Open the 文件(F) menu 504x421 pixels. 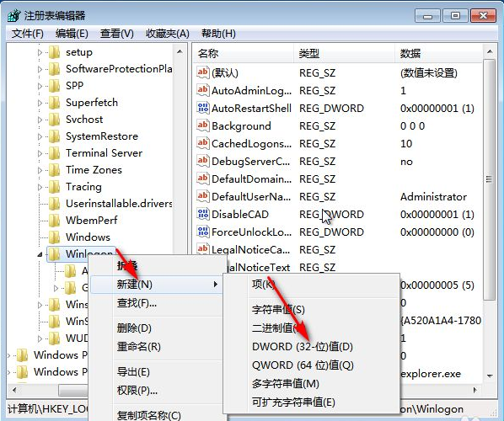point(27,34)
